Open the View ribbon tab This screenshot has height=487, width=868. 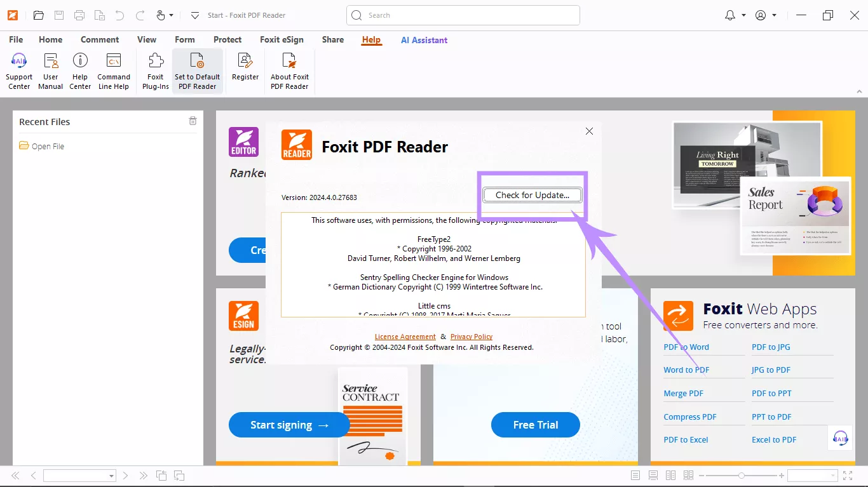147,39
